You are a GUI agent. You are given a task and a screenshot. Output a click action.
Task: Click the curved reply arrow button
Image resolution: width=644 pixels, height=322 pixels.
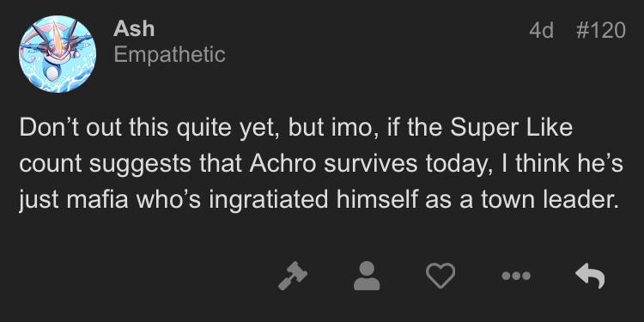point(590,276)
